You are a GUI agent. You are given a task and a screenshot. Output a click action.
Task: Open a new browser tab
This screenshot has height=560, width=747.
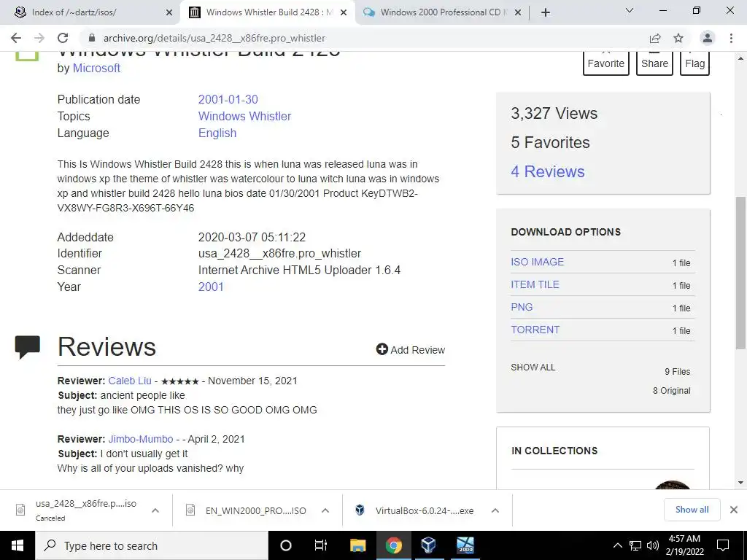click(546, 12)
